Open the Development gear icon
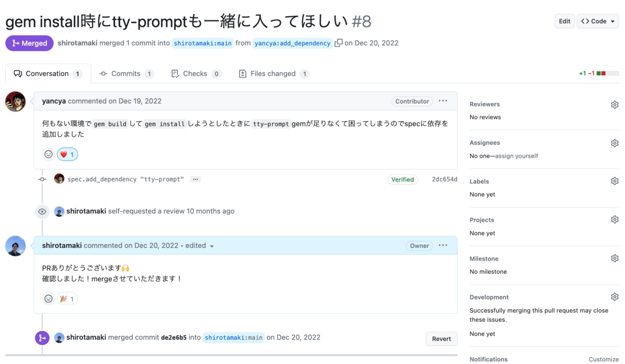Screen dimensions: 625x364 click(615, 296)
